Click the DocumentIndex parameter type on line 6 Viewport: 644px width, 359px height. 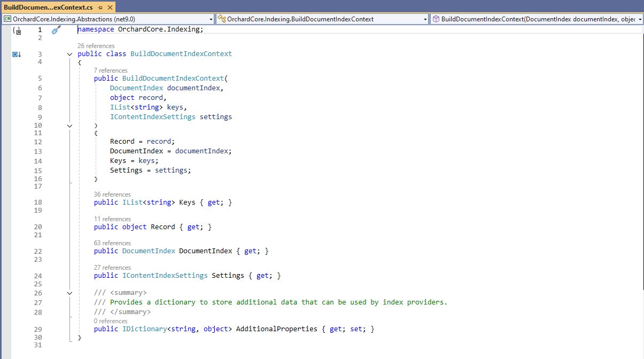point(136,88)
